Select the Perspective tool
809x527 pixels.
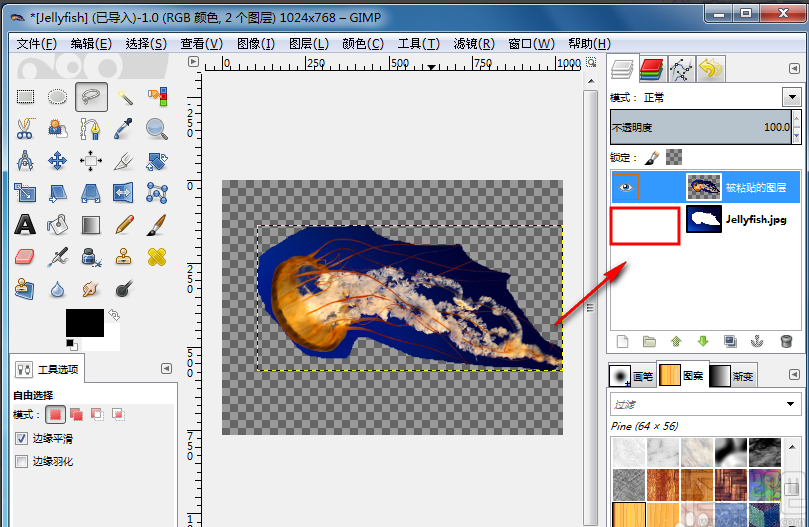91,193
